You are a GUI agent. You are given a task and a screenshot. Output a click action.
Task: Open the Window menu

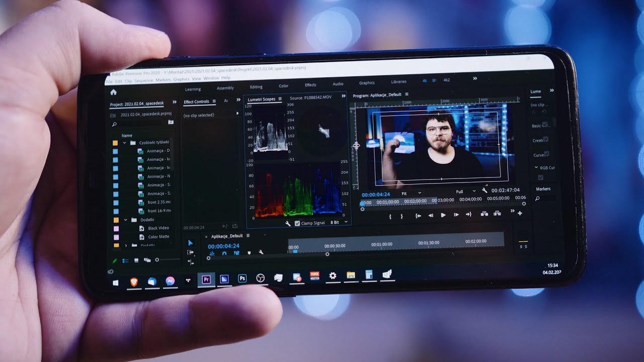point(211,78)
